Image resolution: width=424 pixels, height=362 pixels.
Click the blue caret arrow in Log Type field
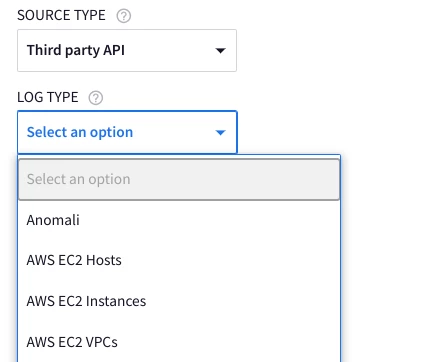tap(220, 133)
